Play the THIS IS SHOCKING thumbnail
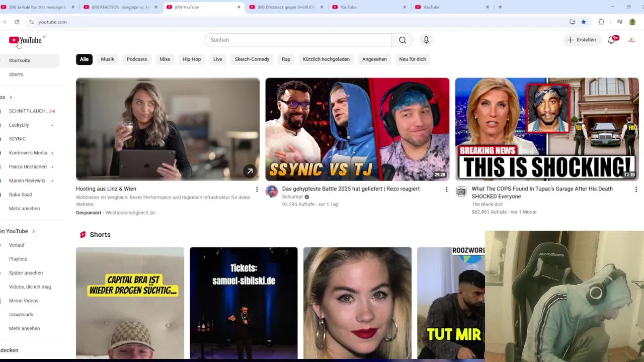 (x=547, y=129)
